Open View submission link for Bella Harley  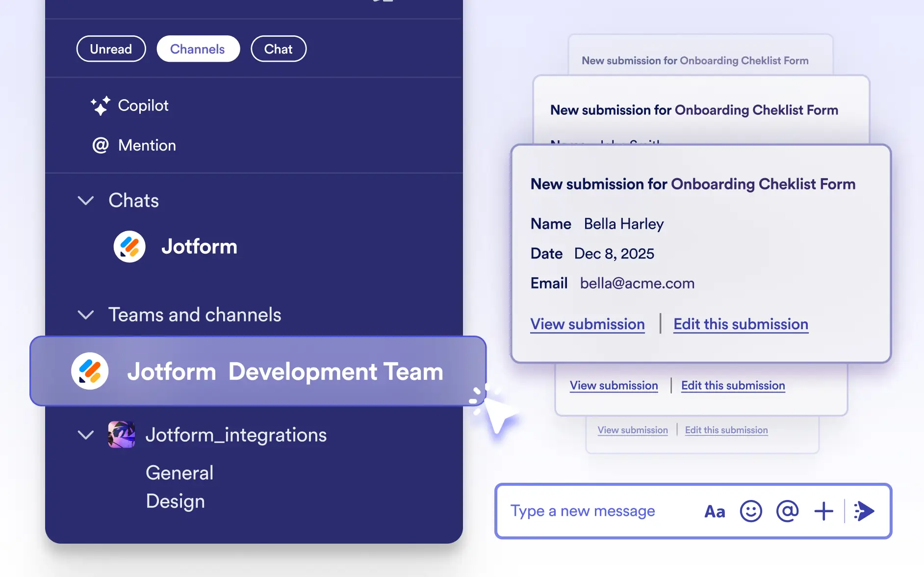[x=587, y=324]
